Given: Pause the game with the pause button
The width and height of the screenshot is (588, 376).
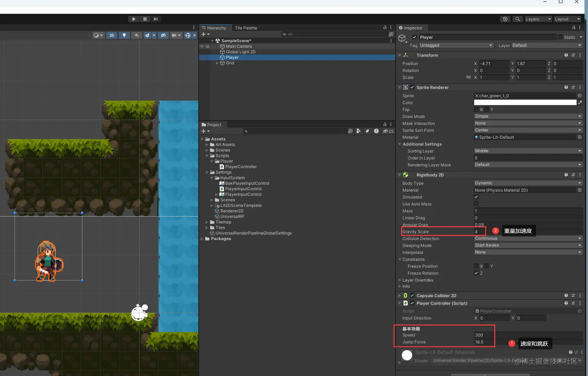Looking at the screenshot, I should (x=145, y=19).
